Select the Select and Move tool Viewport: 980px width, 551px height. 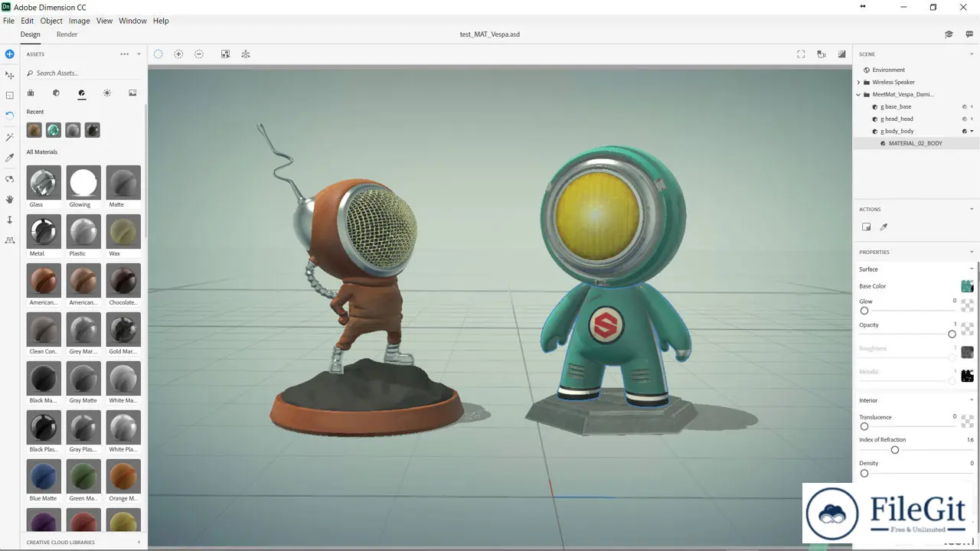point(9,75)
